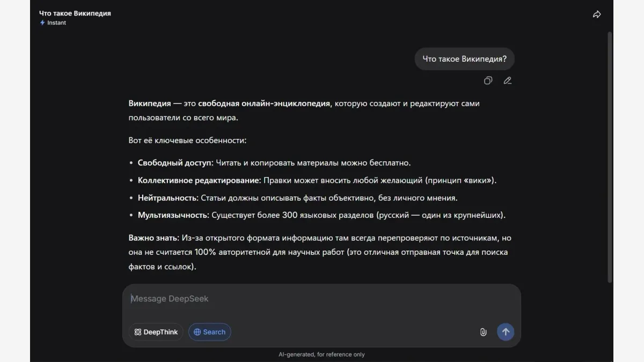Image resolution: width=644 pixels, height=362 pixels.
Task: Click the Instant mode label
Action: [53, 23]
